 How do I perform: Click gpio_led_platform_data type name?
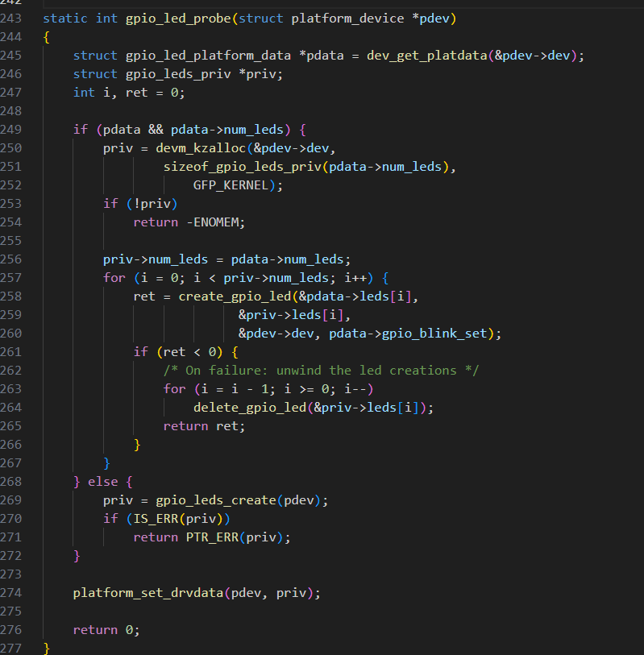(208, 56)
